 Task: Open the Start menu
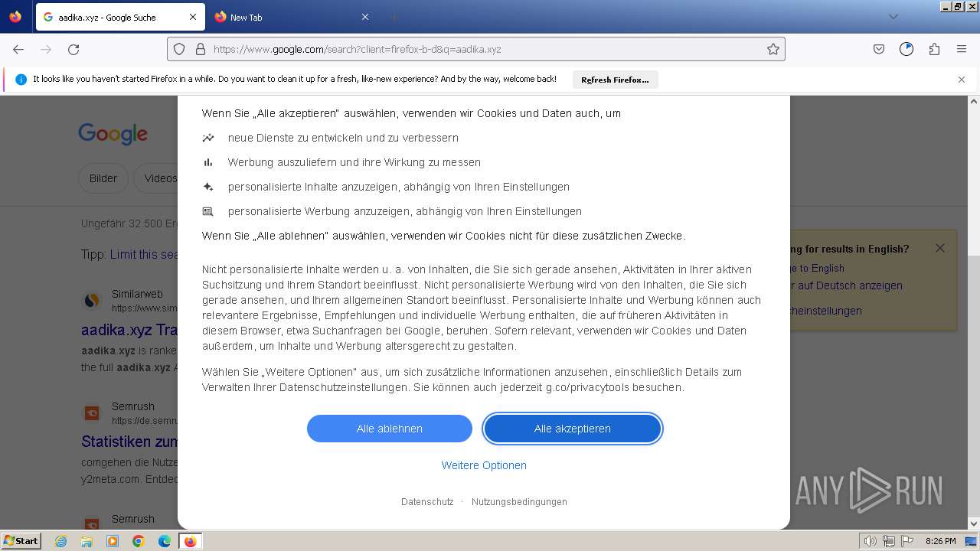click(21, 541)
